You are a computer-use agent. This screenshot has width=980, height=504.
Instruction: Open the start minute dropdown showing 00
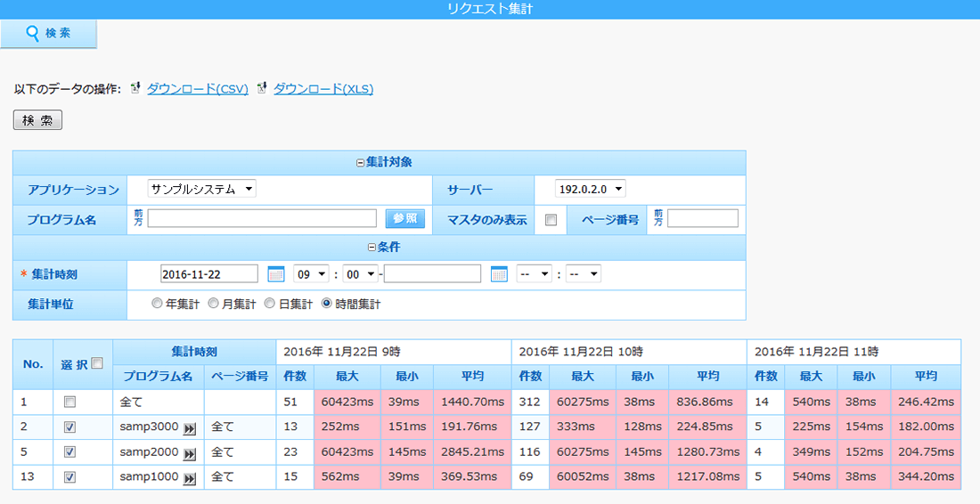click(361, 274)
